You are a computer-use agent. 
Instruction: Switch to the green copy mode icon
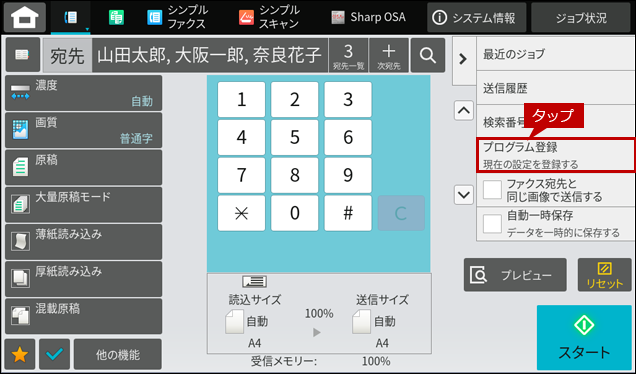click(116, 18)
